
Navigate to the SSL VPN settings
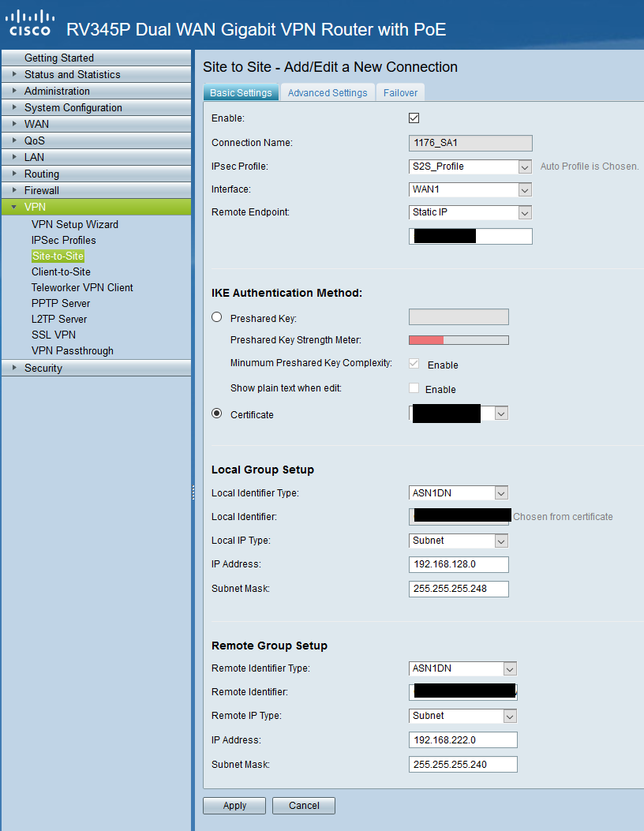click(53, 335)
